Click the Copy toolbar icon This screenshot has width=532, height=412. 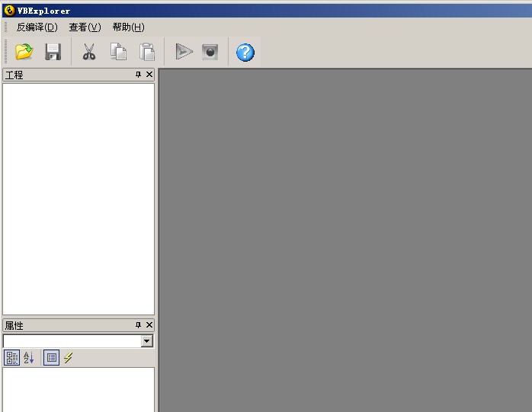(118, 52)
